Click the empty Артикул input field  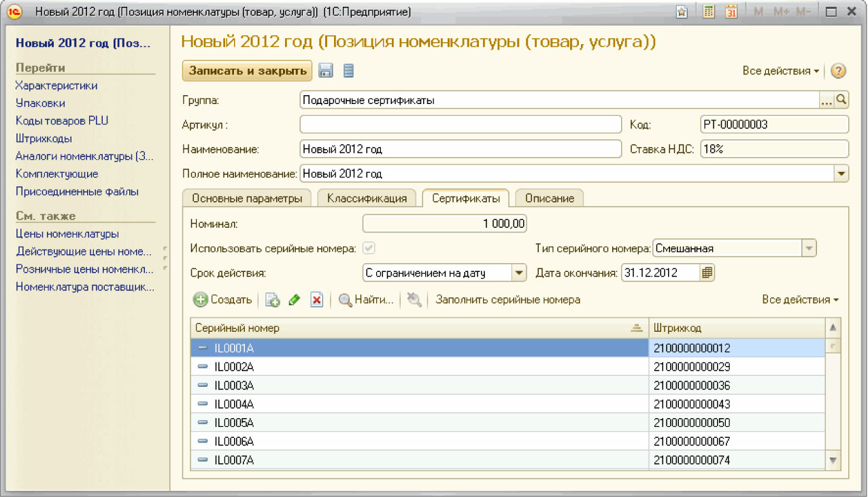461,125
